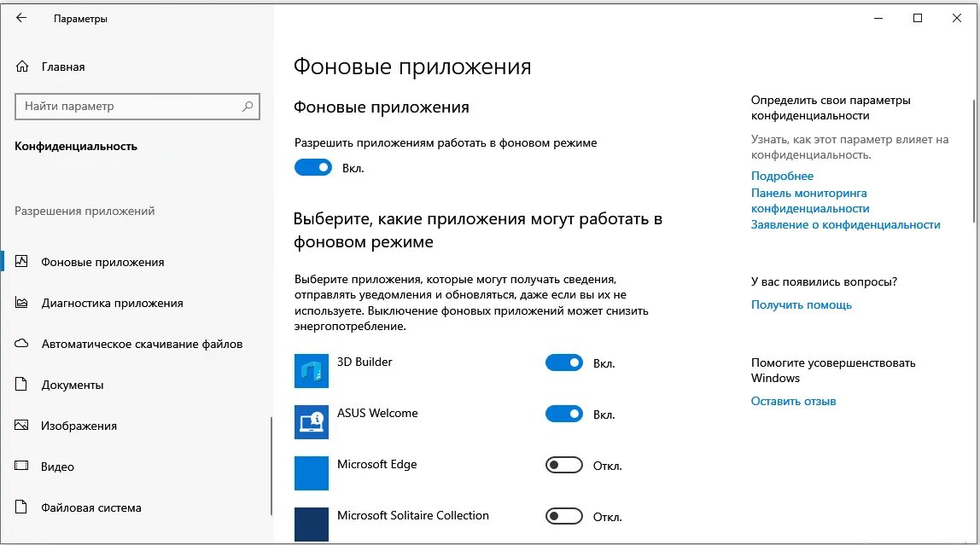The image size is (980, 545).
Task: Click the 3D Builder app icon
Action: (312, 371)
